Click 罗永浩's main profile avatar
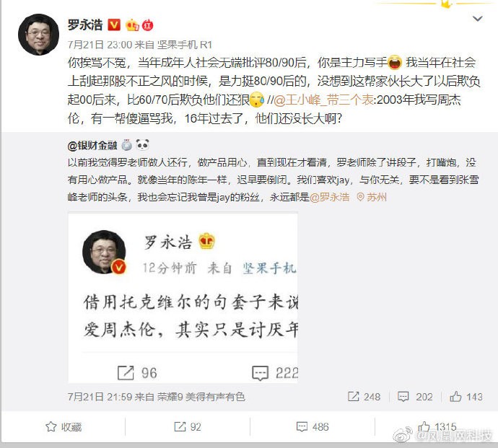 click(x=38, y=35)
